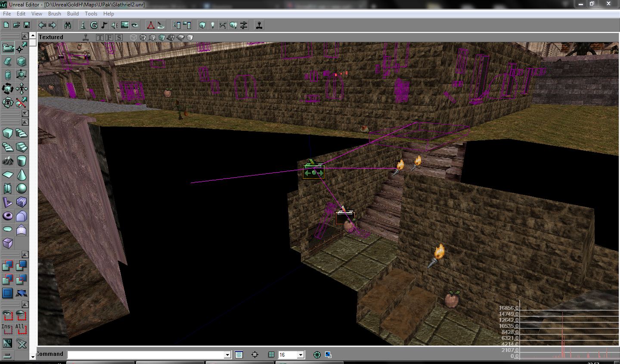The width and height of the screenshot is (620, 364).
Task: Open the mesh browser eye icon
Action: click(x=135, y=25)
